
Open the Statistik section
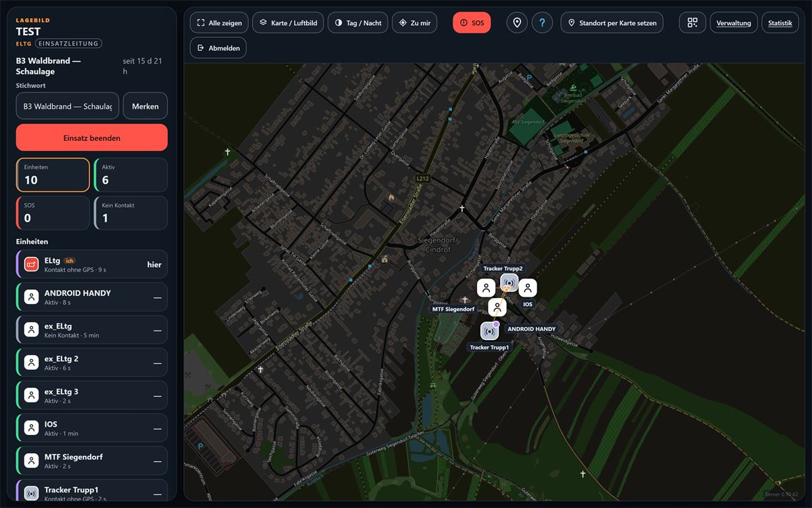780,22
